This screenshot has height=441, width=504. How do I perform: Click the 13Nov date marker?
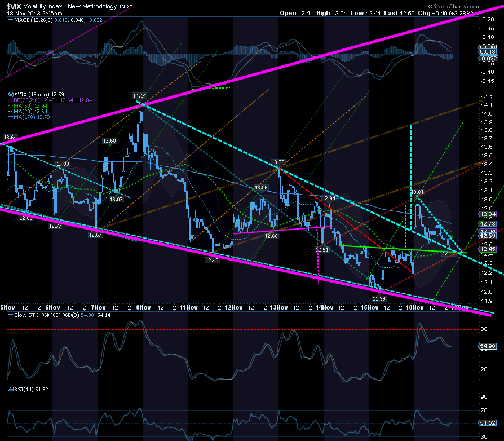278,307
